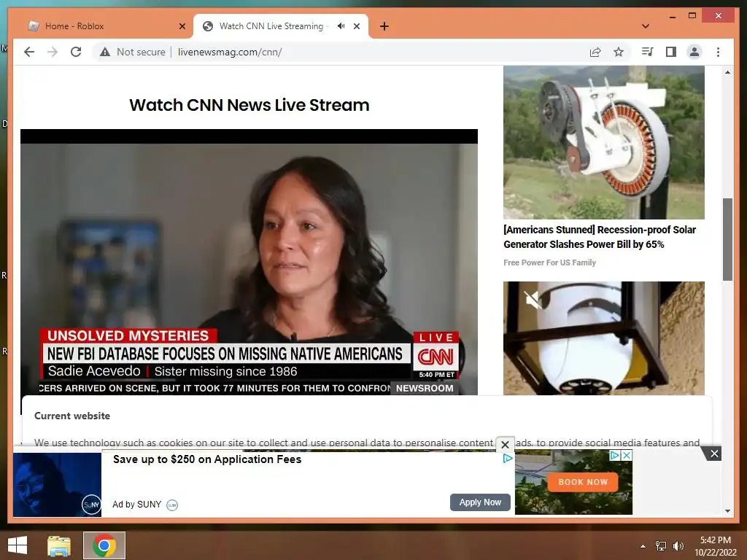Open the media controls icon
This screenshot has height=560, width=747.
pyautogui.click(x=647, y=52)
